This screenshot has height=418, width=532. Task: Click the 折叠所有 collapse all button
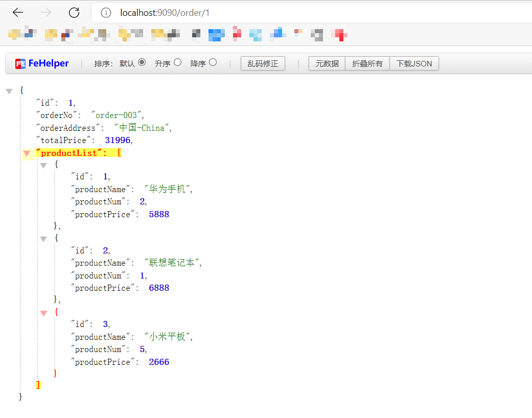(367, 63)
